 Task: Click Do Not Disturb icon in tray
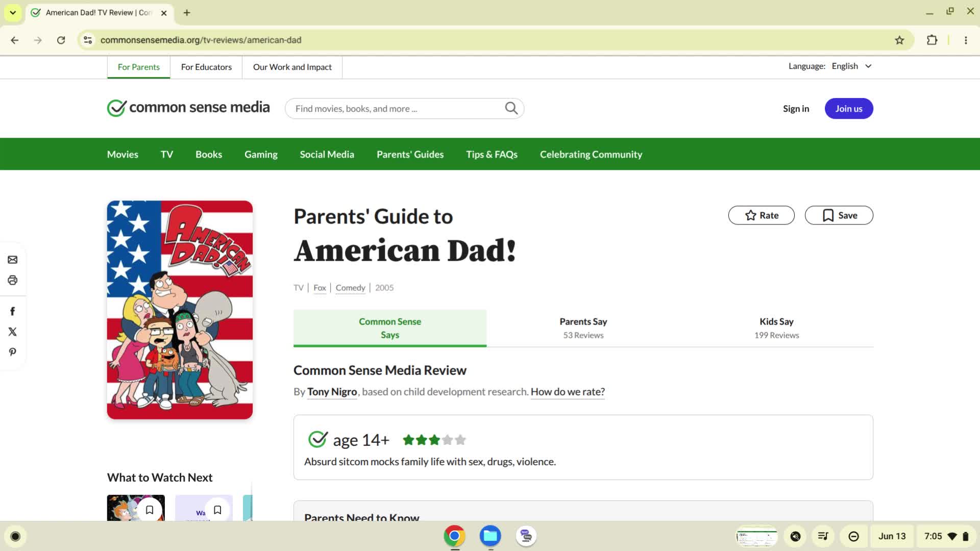click(853, 536)
